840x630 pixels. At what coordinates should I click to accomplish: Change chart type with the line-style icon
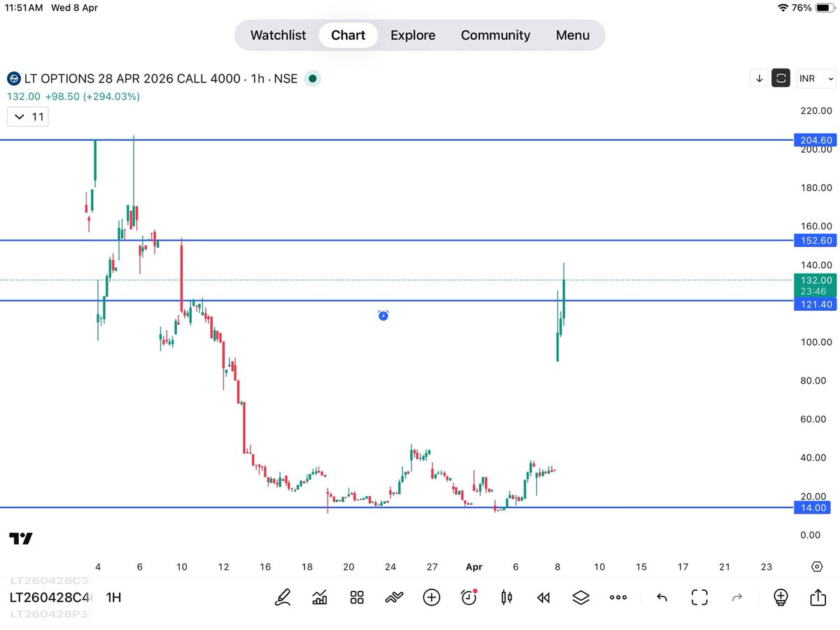394,597
